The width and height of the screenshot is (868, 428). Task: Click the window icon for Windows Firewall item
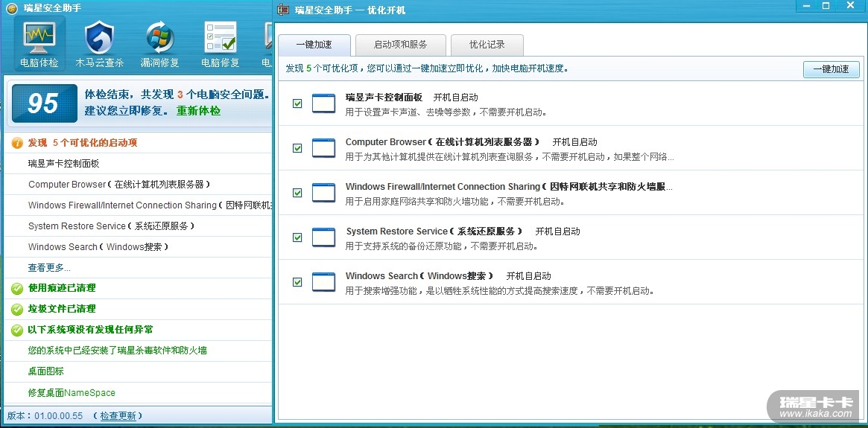[x=324, y=193]
